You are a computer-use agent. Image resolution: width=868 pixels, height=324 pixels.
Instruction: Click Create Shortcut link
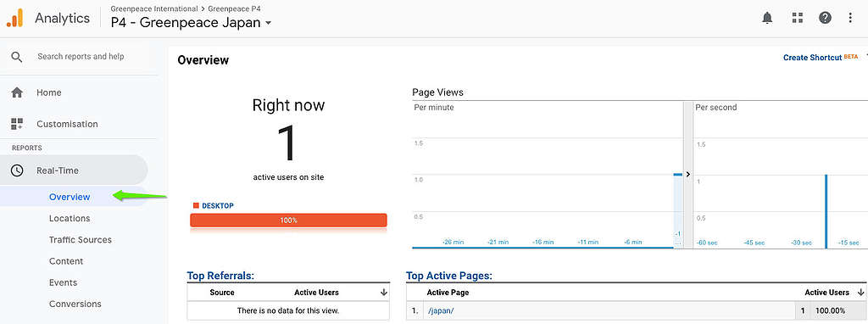point(812,58)
